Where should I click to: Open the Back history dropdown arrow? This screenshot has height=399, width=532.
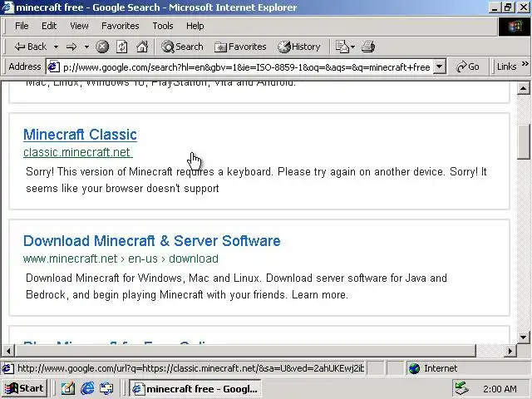(x=56, y=47)
